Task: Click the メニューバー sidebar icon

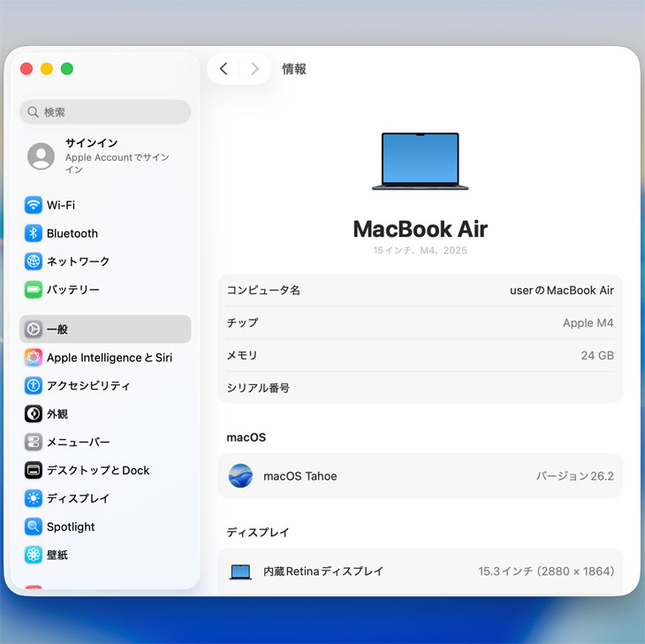Action: pos(34,442)
